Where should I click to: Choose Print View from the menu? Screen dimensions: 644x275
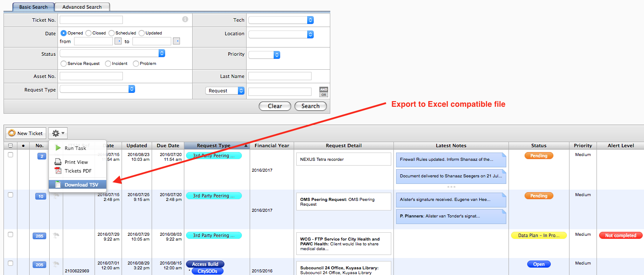tap(78, 162)
